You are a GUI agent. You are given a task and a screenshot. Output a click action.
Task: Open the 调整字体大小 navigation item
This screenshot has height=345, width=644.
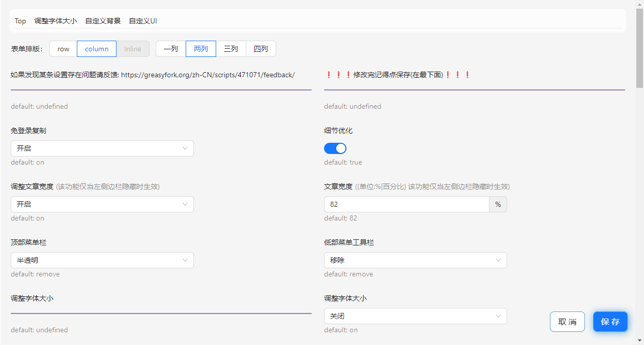[x=56, y=21]
